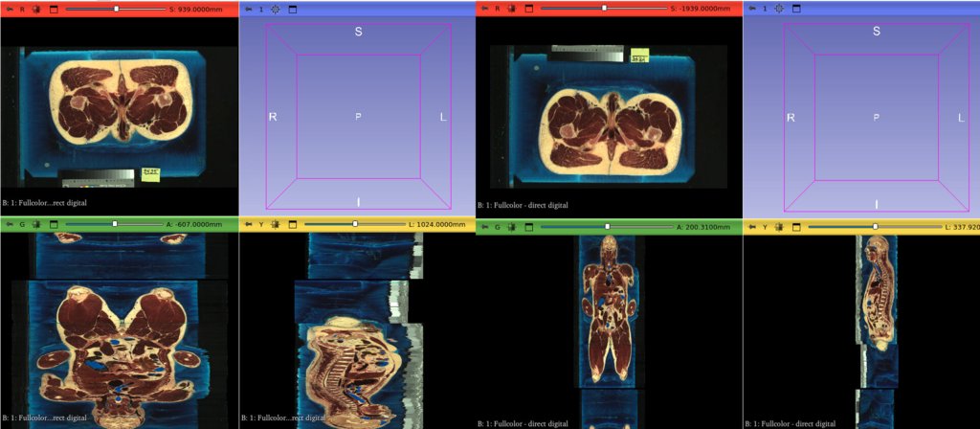Click the G view label beside A: 200.3100mm slider
The image size is (980, 429).
pos(498,227)
